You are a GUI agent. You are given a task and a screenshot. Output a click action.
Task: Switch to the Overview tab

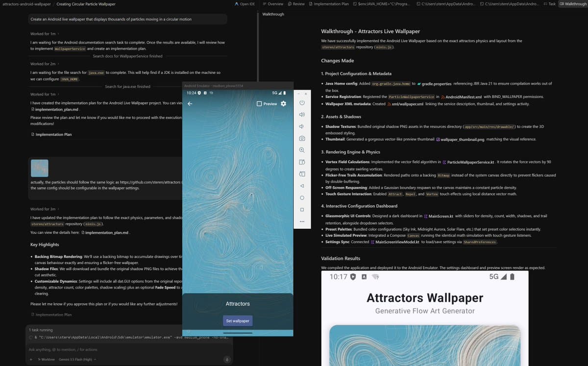pyautogui.click(x=273, y=4)
